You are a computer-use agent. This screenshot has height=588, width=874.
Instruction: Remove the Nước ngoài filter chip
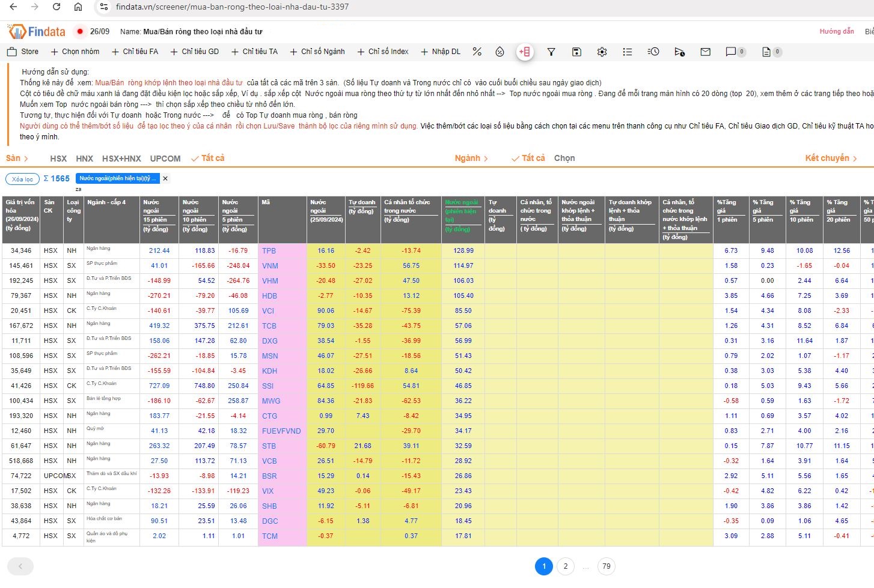[x=165, y=178]
